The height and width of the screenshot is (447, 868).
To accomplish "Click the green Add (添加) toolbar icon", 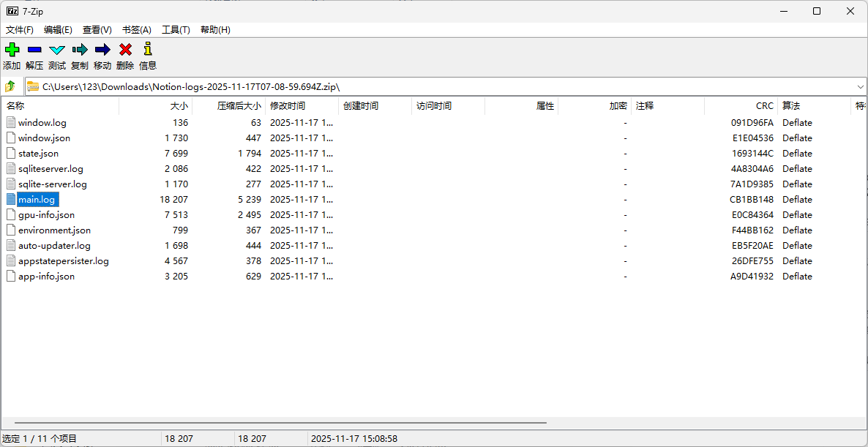I will 12,50.
